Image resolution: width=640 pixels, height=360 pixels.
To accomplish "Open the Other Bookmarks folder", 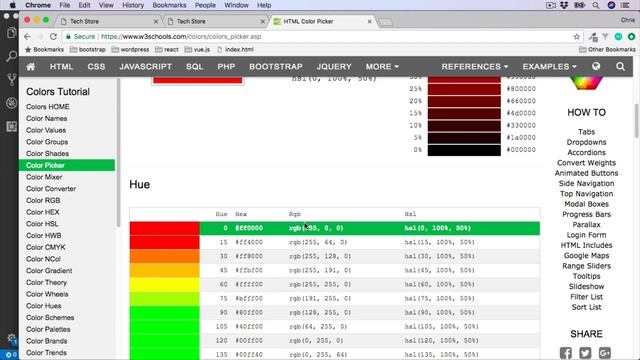I will 607,49.
